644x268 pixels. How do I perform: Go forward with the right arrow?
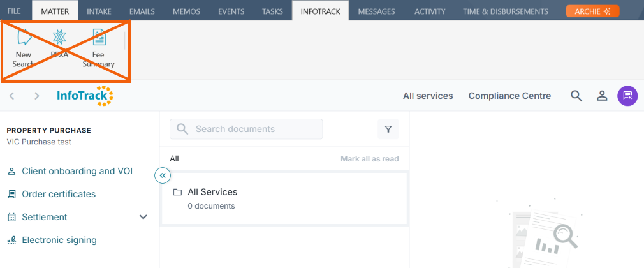coord(37,96)
